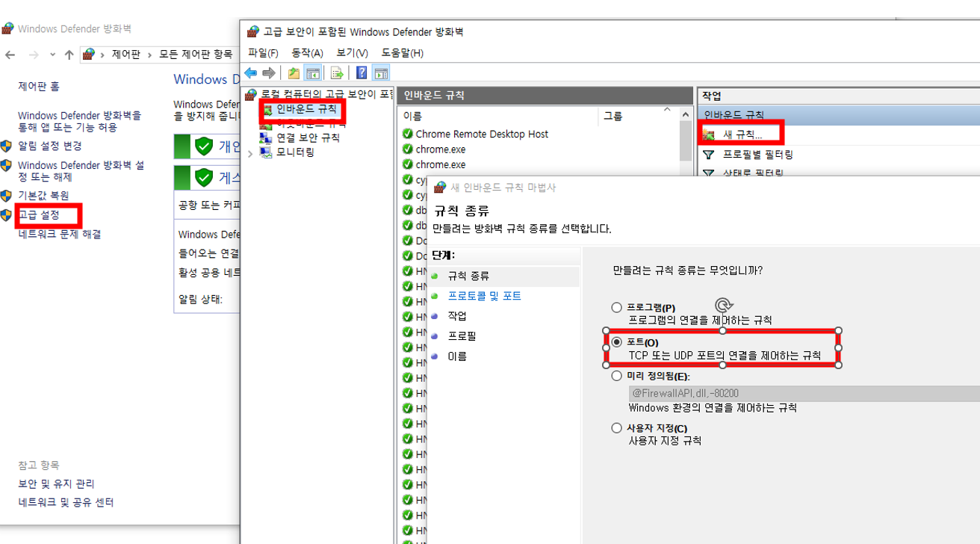Open help via the blue question mark icon

coord(362,73)
